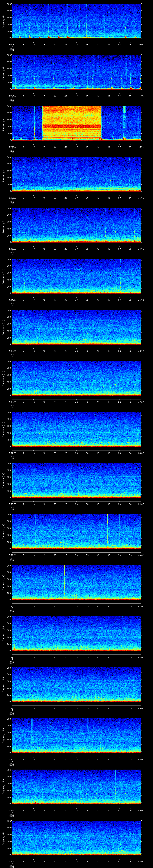The height and width of the screenshot is (868, 153).
Task: Select the "40:00" end time label
Action: (141, 555)
